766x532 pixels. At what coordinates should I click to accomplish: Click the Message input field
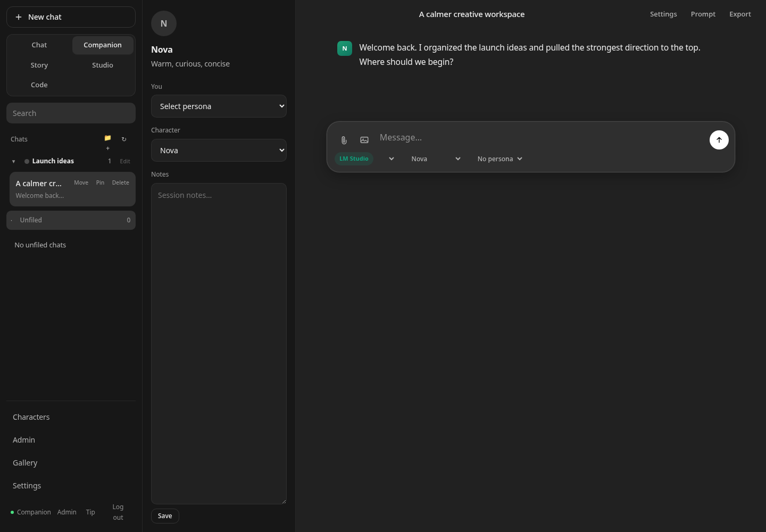click(x=540, y=138)
